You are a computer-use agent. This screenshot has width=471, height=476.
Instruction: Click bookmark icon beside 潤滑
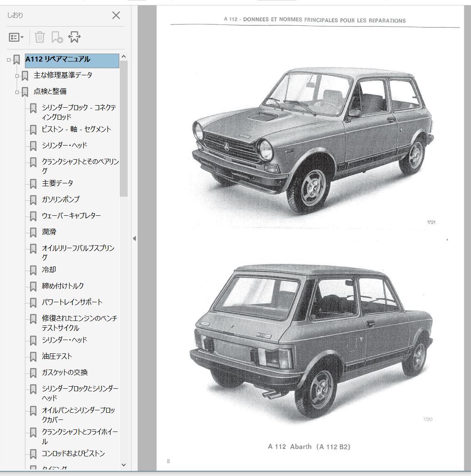[33, 232]
